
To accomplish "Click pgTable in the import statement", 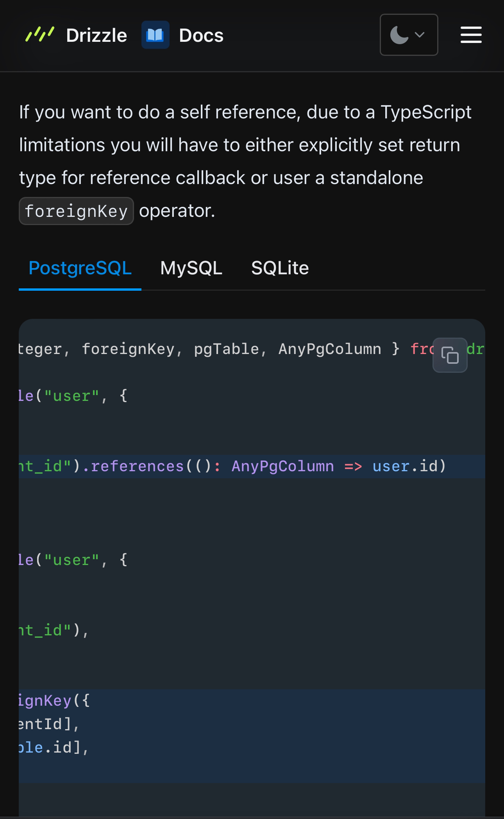I will click(226, 349).
